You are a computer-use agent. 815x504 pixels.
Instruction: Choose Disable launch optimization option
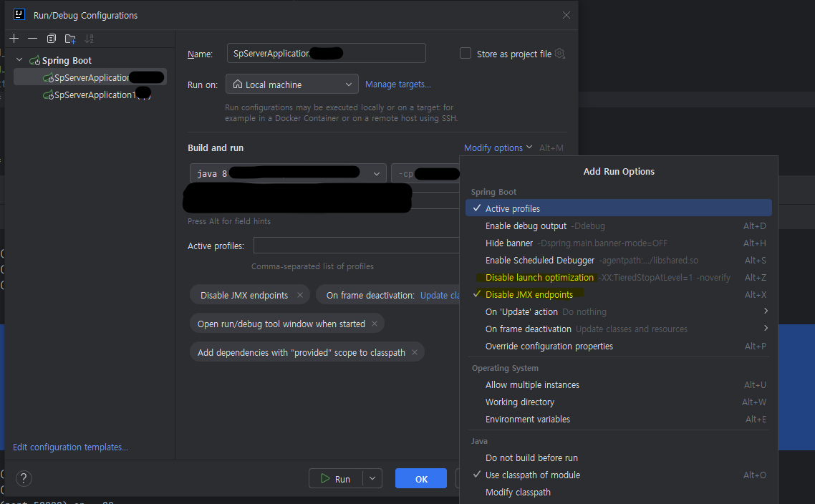click(619, 278)
